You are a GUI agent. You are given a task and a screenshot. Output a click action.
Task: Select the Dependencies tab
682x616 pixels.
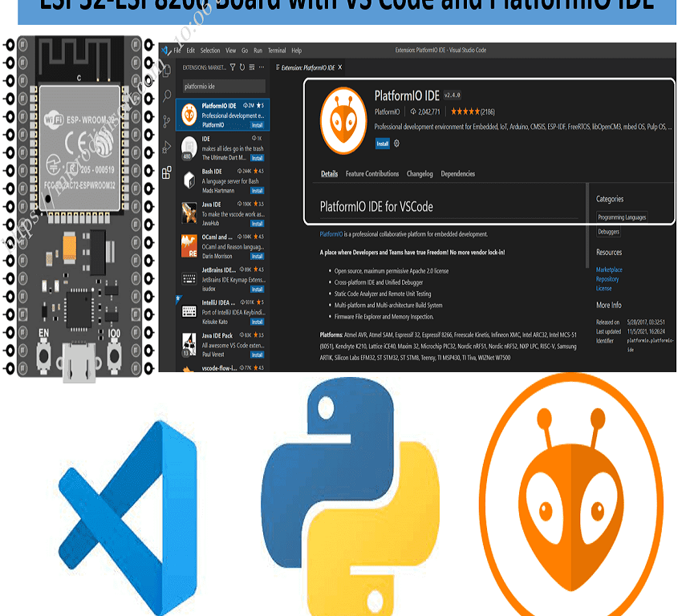pyautogui.click(x=457, y=174)
